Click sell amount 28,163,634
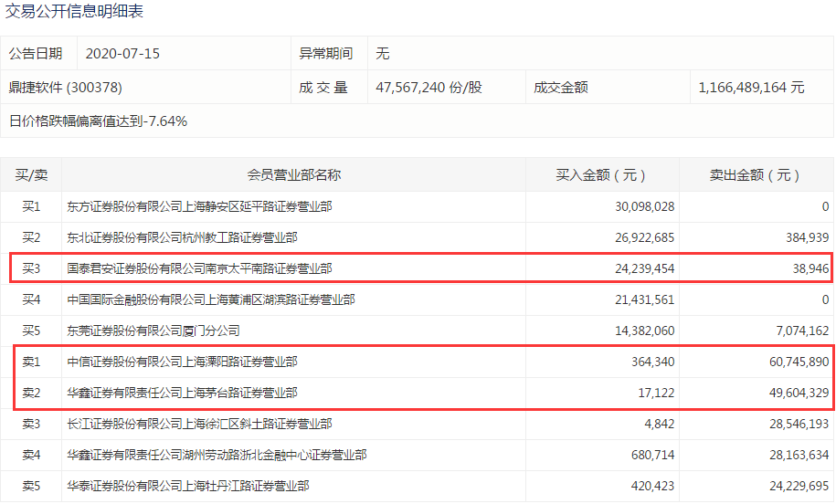Image resolution: width=836 pixels, height=504 pixels. tap(799, 455)
